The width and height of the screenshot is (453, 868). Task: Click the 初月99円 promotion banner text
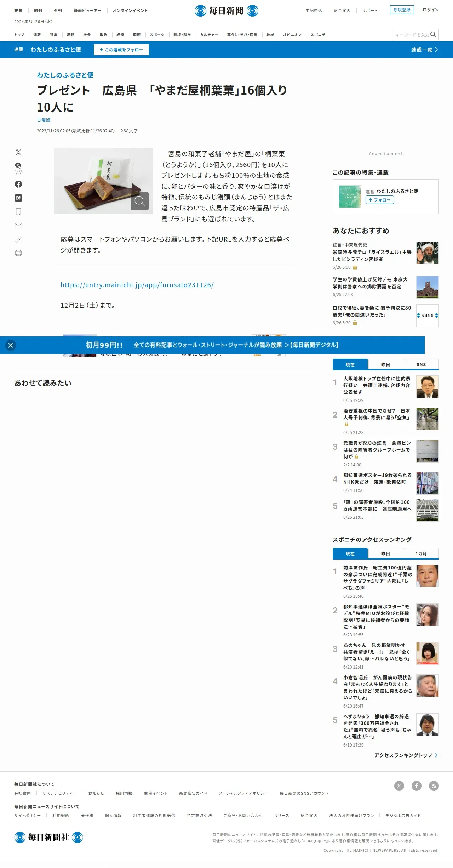212,345
